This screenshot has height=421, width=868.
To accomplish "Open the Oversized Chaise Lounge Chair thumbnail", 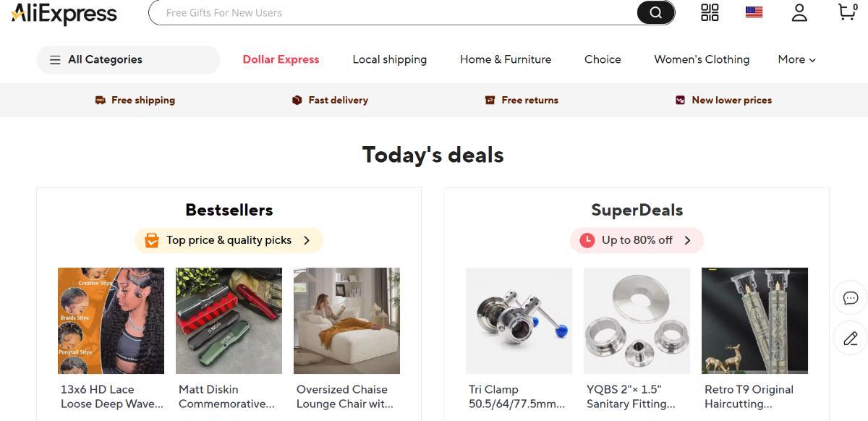I will 346,320.
